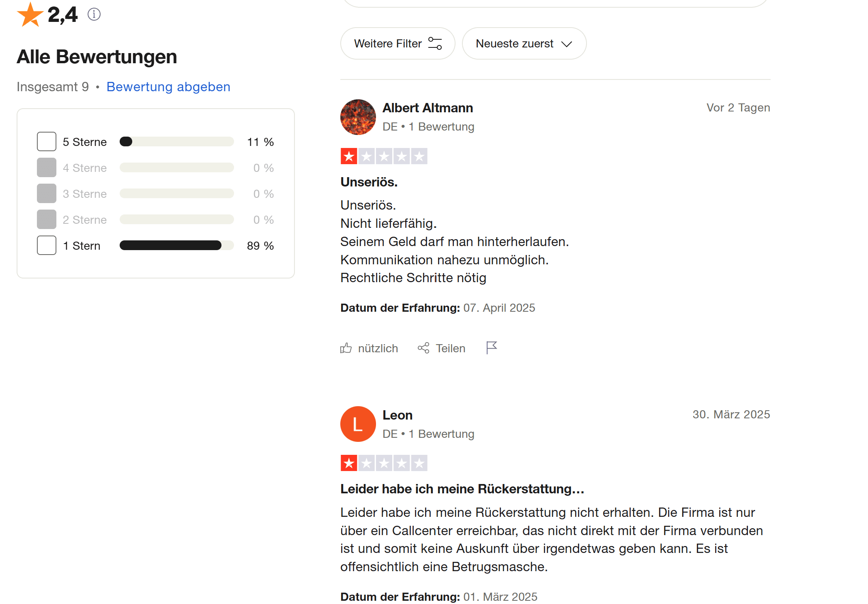Open Albert Altmann's reviewer name link
Image resolution: width=868 pixels, height=604 pixels.
pyautogui.click(x=428, y=108)
